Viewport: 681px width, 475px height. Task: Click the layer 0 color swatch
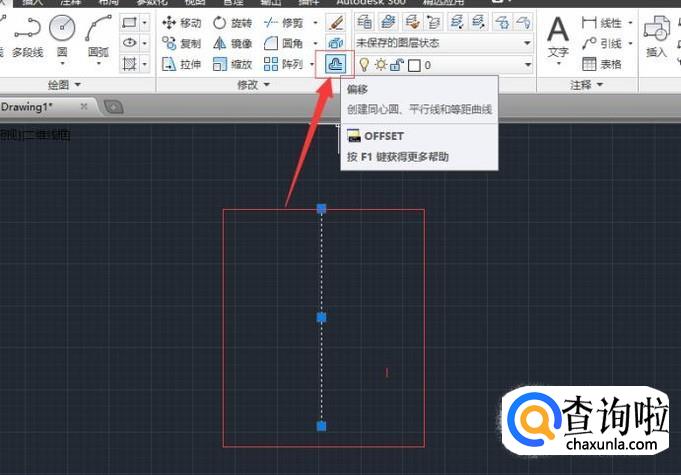pyautogui.click(x=414, y=65)
